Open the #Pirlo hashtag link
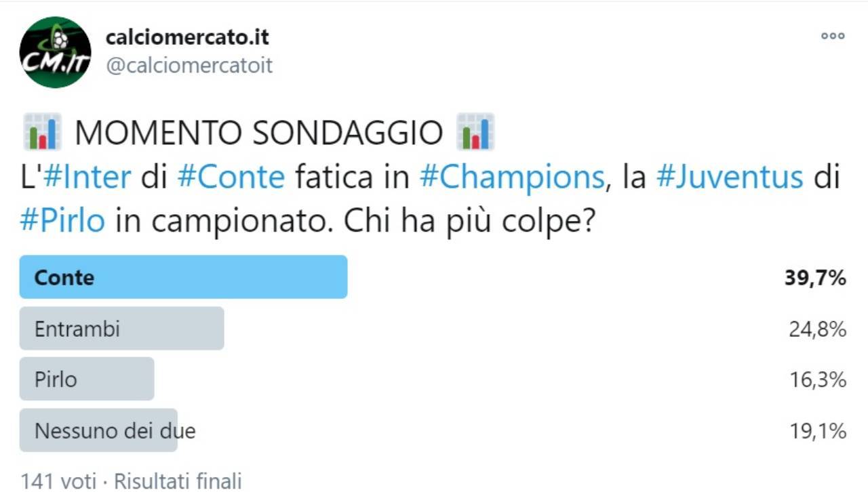 pos(62,222)
